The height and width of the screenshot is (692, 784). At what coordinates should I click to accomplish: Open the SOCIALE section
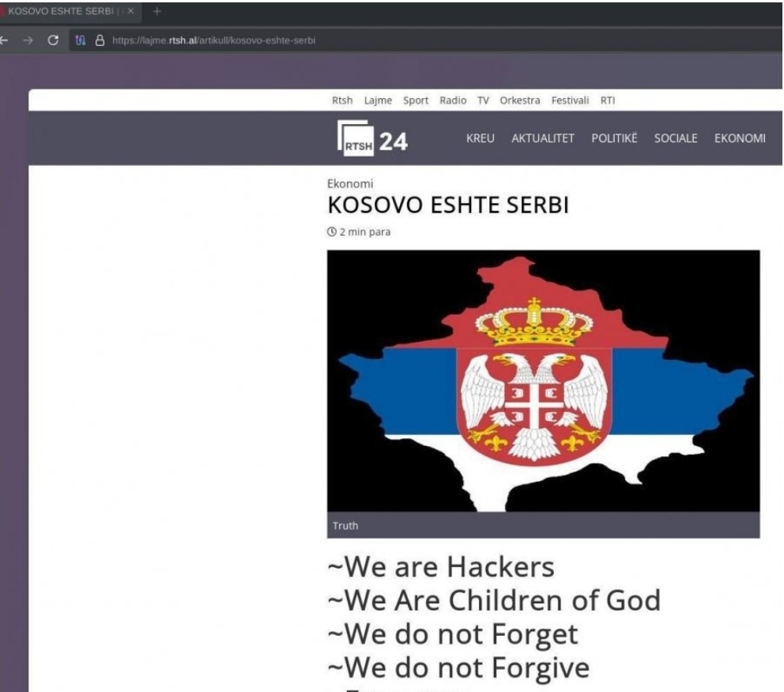tap(676, 138)
